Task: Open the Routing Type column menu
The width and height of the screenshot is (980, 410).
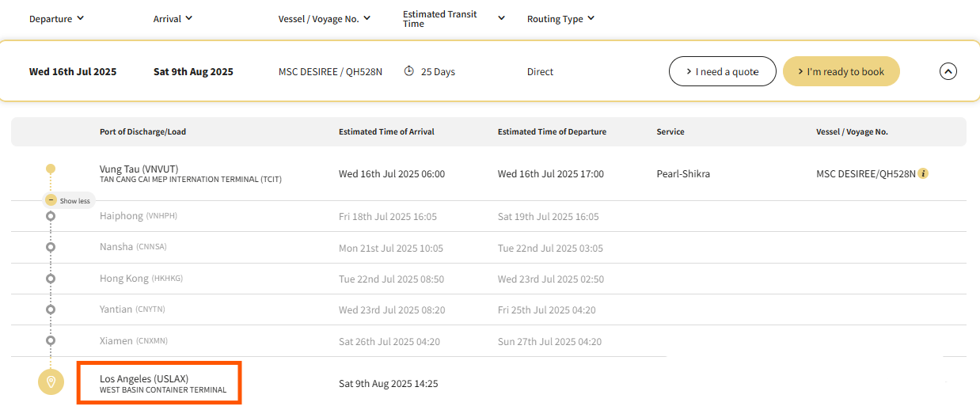Action: pos(560,19)
